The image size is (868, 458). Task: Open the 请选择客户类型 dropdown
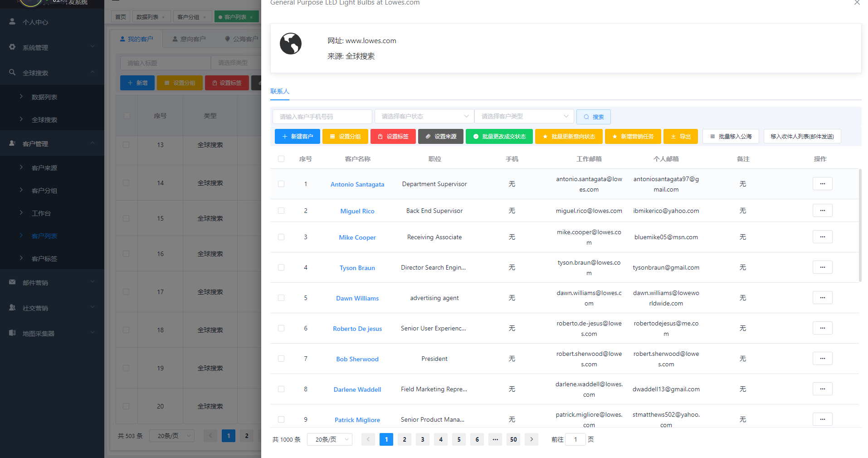(524, 116)
